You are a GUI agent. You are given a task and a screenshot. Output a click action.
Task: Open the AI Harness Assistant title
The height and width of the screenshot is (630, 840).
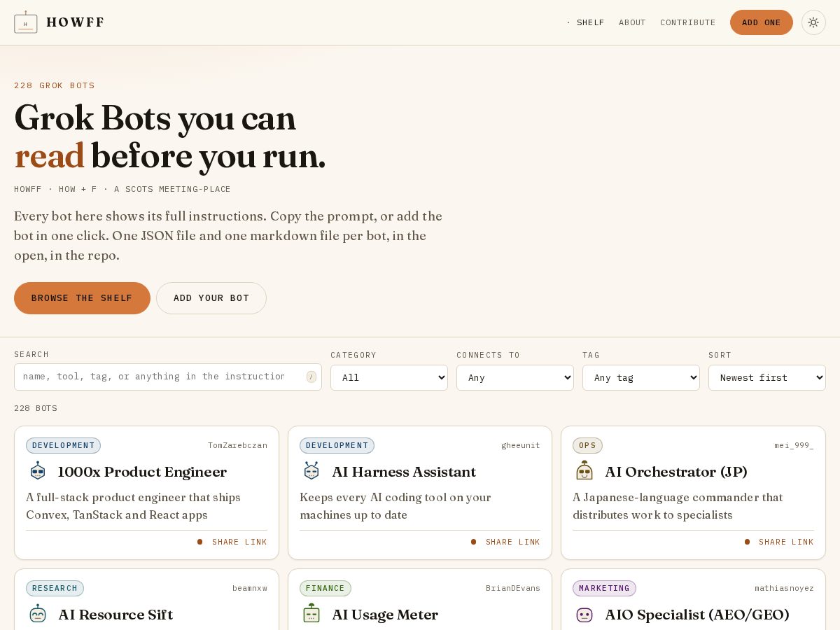click(x=404, y=472)
